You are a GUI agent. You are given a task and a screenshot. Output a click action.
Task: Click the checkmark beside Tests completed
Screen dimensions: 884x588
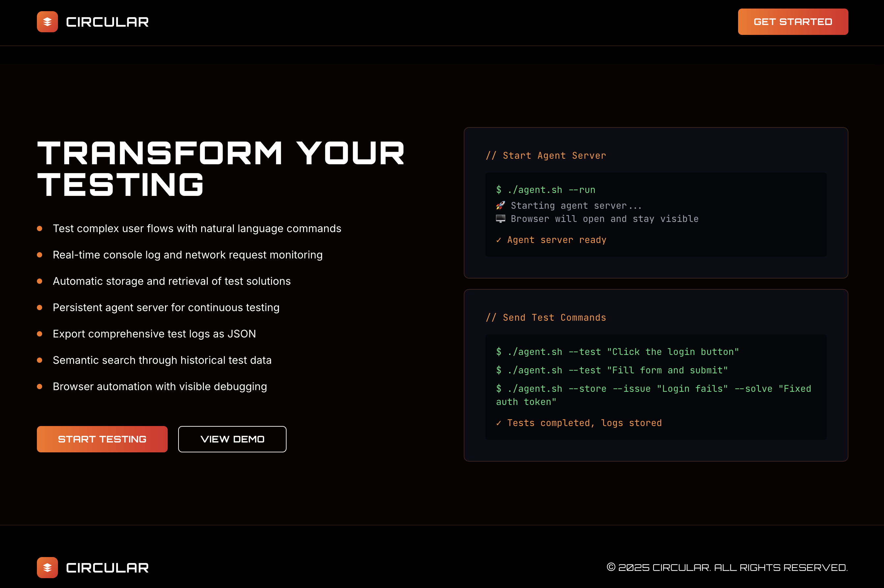[498, 423]
